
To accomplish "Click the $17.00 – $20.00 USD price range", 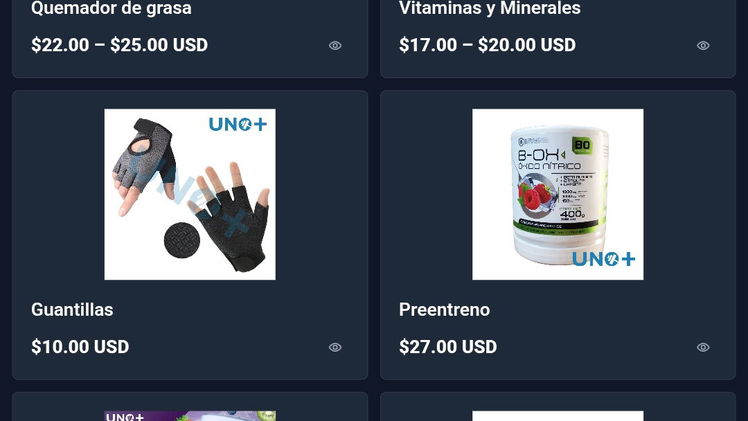I will click(487, 45).
